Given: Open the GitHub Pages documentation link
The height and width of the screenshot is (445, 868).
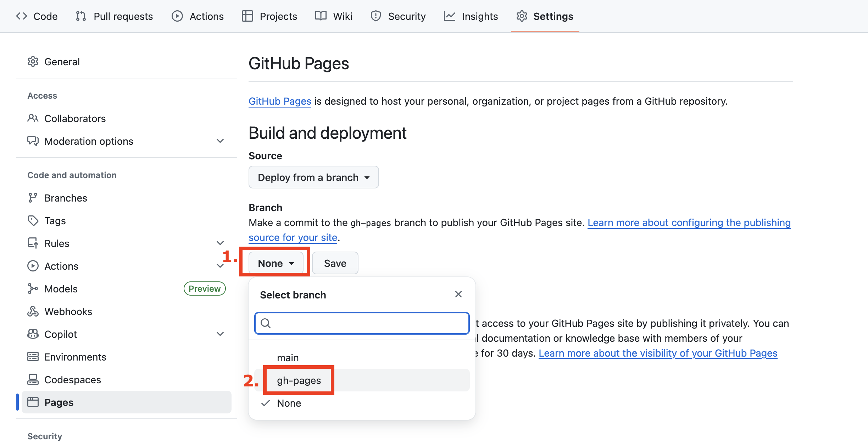Looking at the screenshot, I should point(280,101).
